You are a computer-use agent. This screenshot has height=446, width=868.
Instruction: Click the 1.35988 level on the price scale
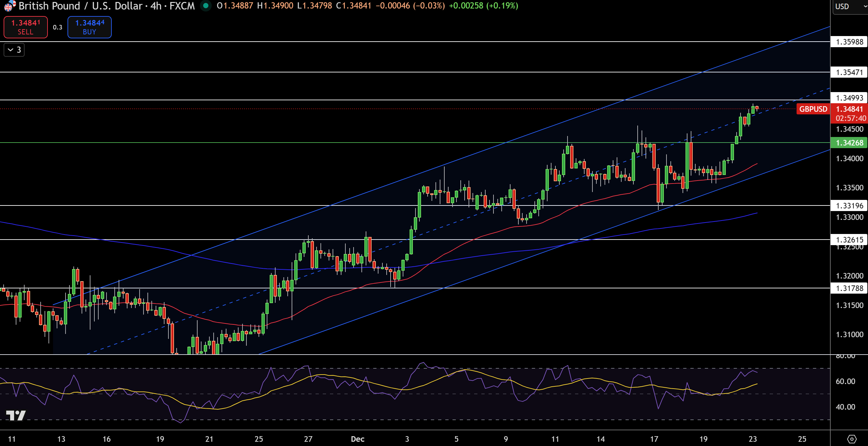click(849, 42)
